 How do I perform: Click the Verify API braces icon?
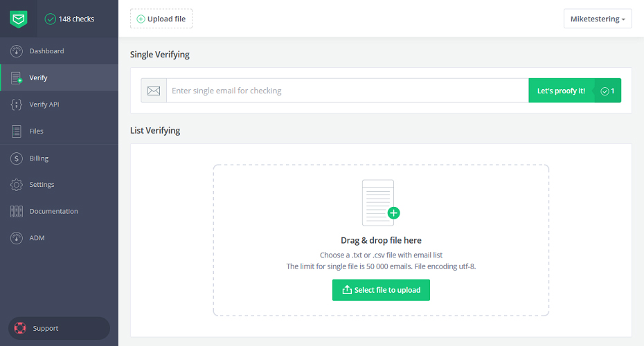click(17, 104)
